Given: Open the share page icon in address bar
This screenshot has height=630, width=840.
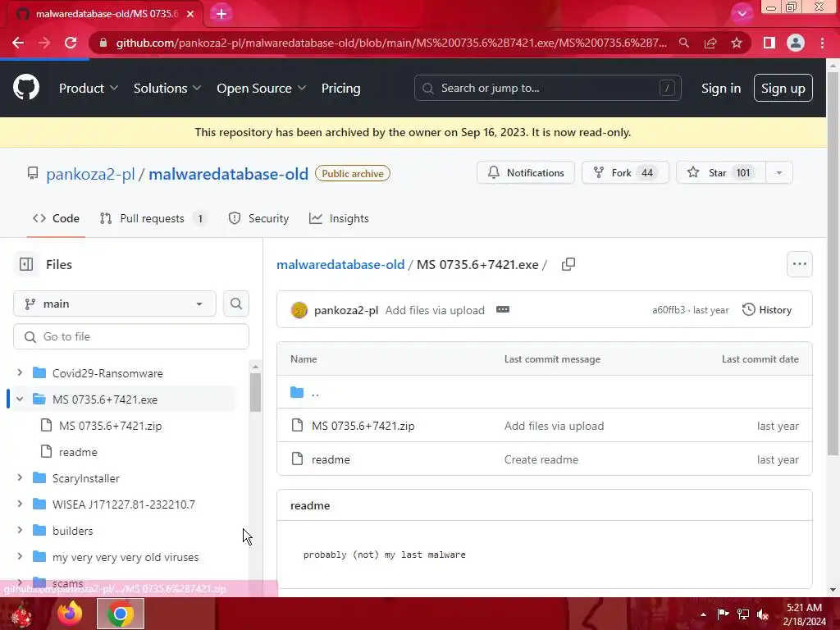Looking at the screenshot, I should 710,43.
